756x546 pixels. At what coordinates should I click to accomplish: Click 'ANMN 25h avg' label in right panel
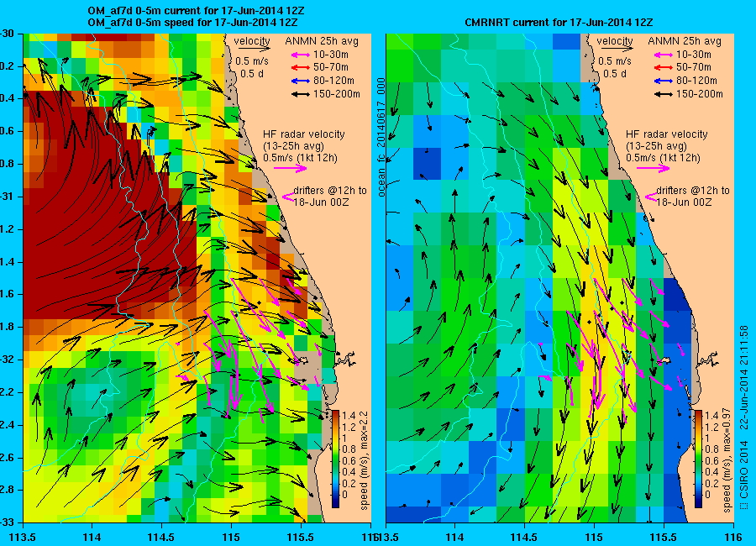tap(685, 41)
